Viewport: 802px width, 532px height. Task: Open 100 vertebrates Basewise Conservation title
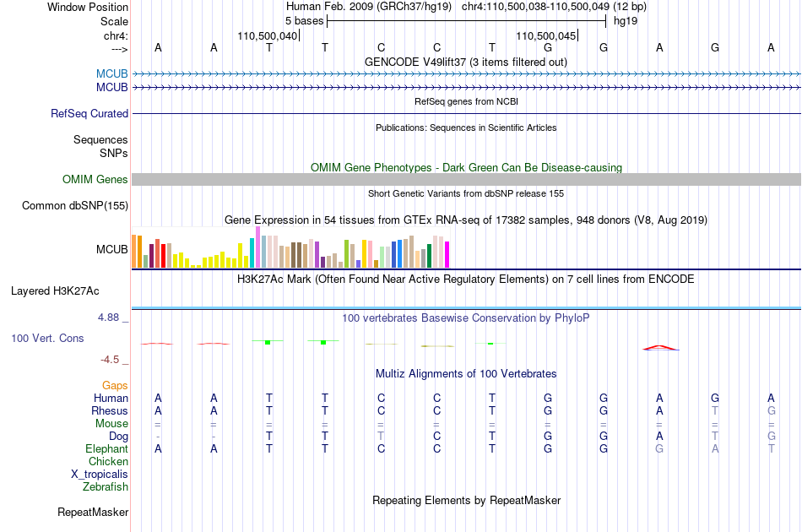pyautogui.click(x=466, y=318)
